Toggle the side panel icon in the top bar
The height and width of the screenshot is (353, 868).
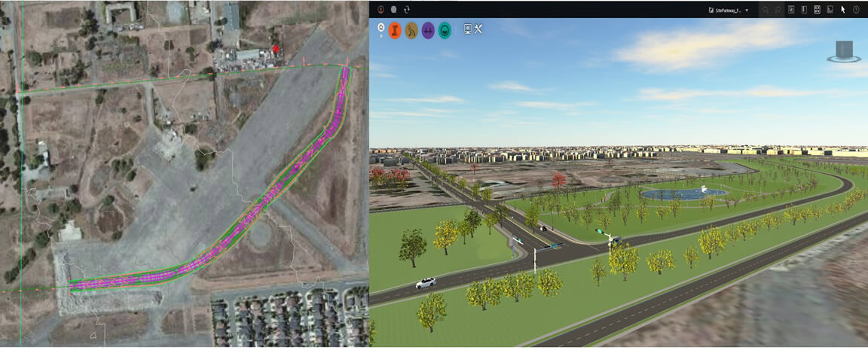coord(803,10)
